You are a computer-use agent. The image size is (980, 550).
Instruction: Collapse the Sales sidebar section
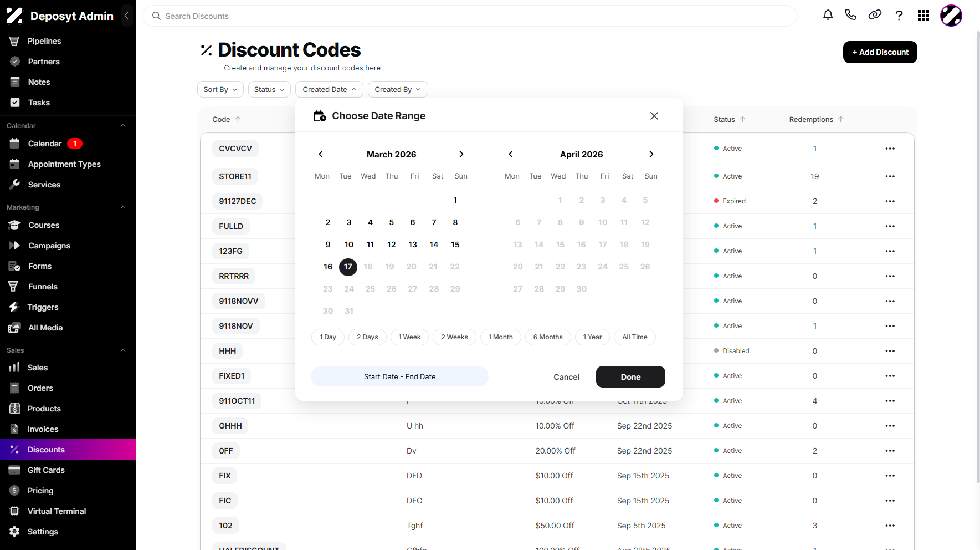(x=123, y=350)
